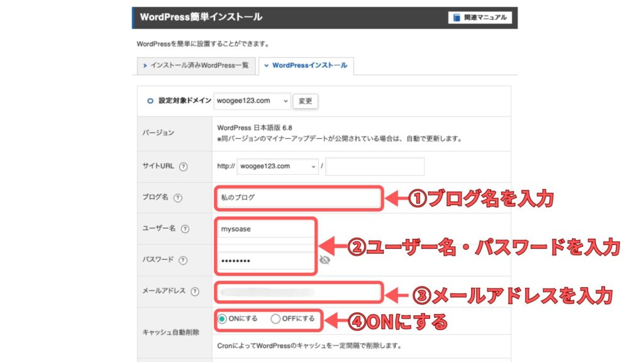Click the サイトURL path input field
Image resolution: width=644 pixels, height=362 pixels.
375,166
